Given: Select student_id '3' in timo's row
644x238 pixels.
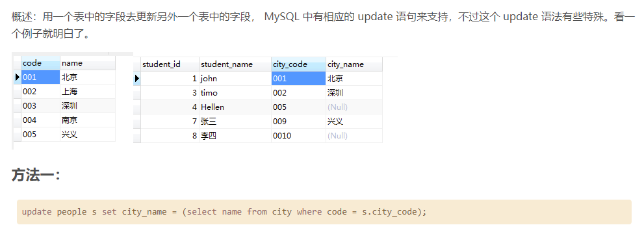Looking at the screenshot, I should tap(170, 93).
